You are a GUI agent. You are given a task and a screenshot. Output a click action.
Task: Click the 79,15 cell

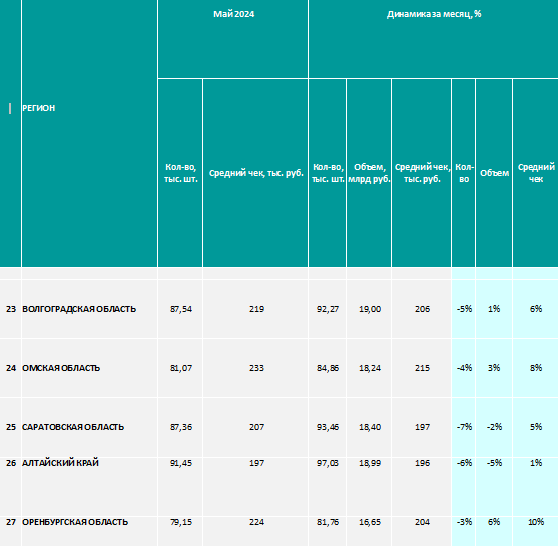tap(180, 531)
